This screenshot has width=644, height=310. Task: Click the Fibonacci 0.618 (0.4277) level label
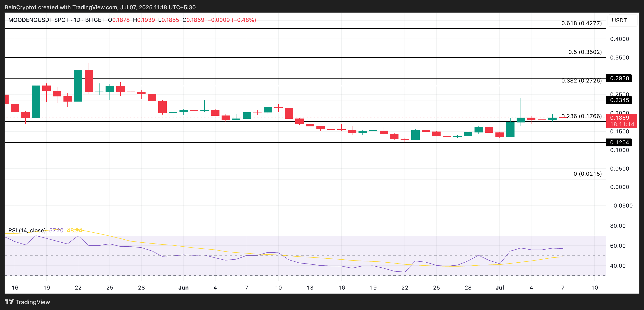pos(581,23)
